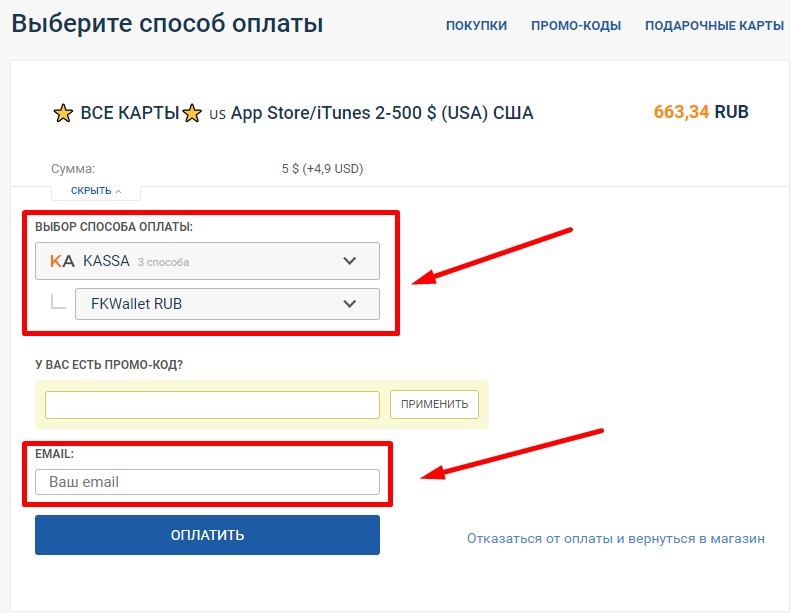
Task: Focus the promo code input field
Action: [x=212, y=404]
